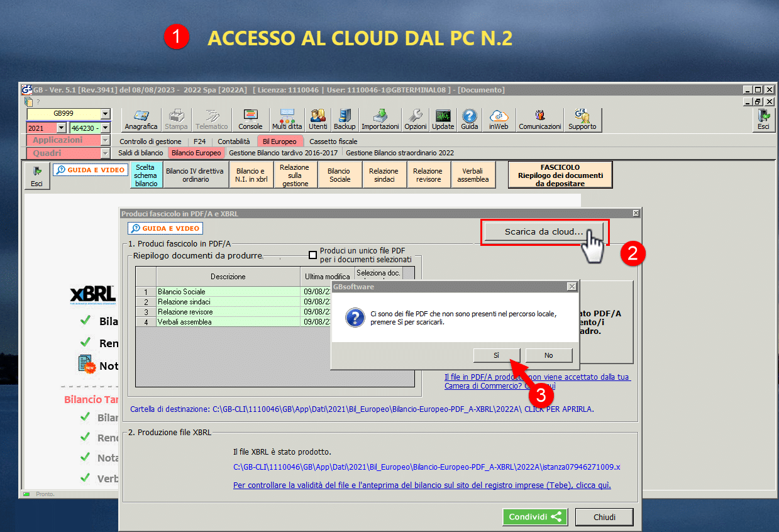Open the Relazione sindaci section button
This screenshot has width=779, height=532.
click(384, 175)
